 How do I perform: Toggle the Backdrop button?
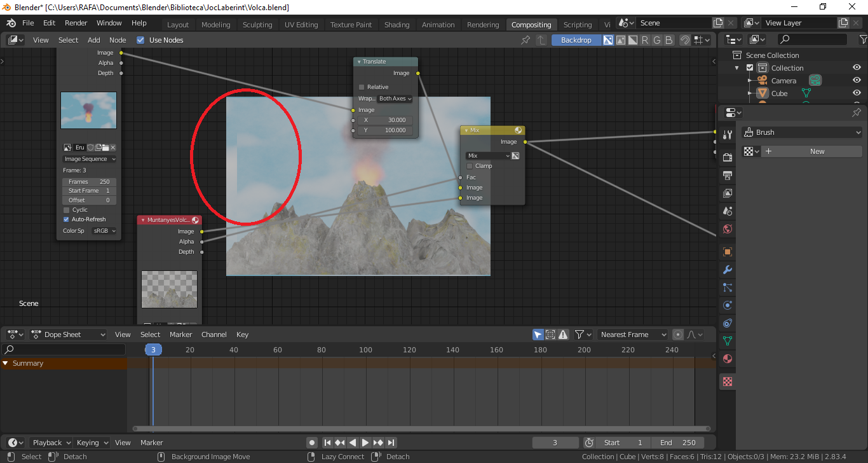[x=576, y=40]
